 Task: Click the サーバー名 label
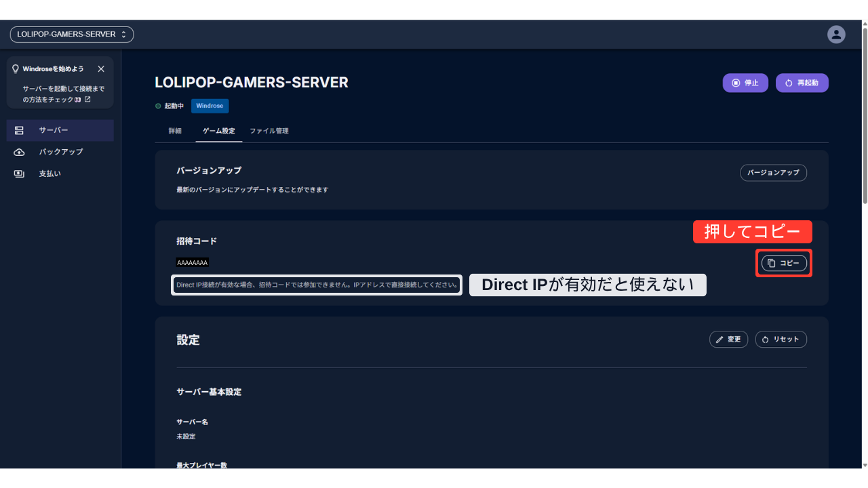[x=192, y=422]
